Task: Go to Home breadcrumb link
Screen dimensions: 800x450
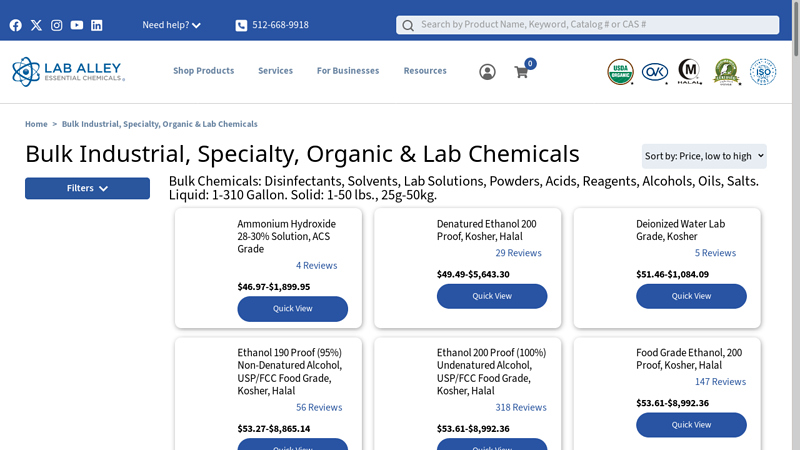Action: point(36,124)
